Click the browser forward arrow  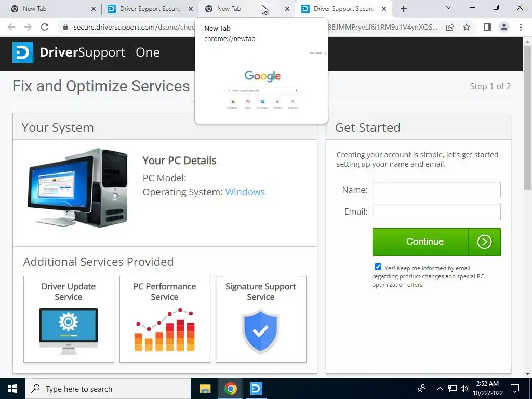[x=28, y=27]
